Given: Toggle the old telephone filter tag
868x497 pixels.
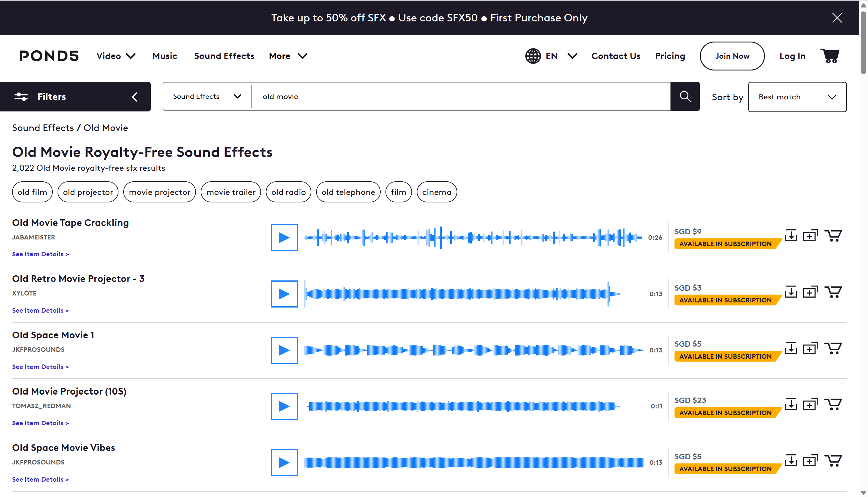Looking at the screenshot, I should point(348,192).
